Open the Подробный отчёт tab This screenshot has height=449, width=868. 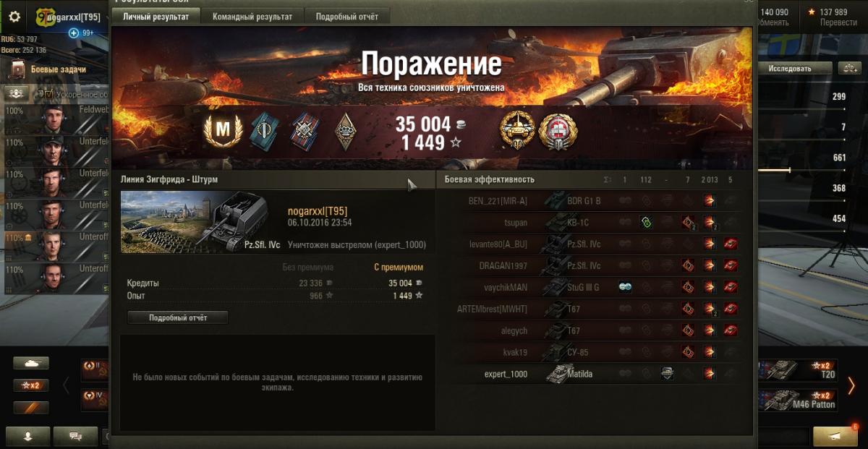click(x=347, y=17)
